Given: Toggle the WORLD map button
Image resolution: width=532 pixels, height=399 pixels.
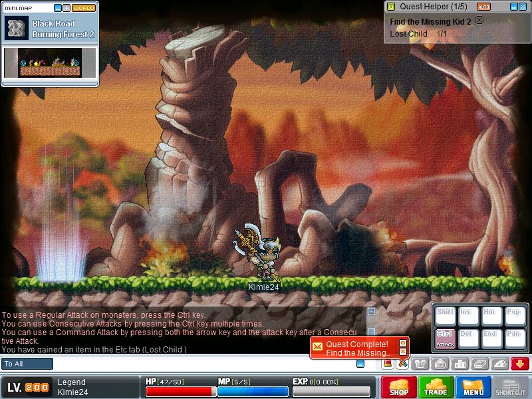Looking at the screenshot, I should [83, 8].
